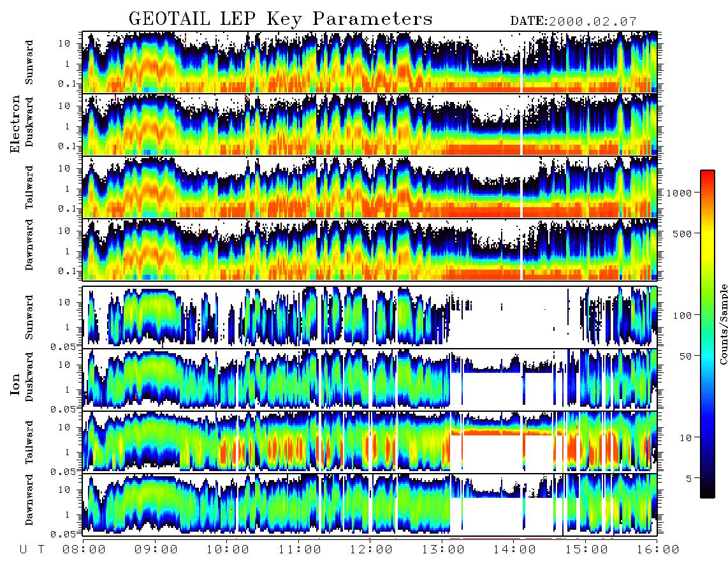Click the Ion Tailward spectrogram panel
Image resolution: width=728 pixels, height=561 pixels.
(x=370, y=442)
